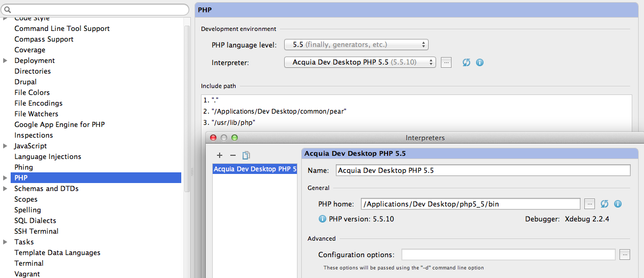Click the search magnifier icon in settings
This screenshot has width=644, height=278.
[x=8, y=10]
